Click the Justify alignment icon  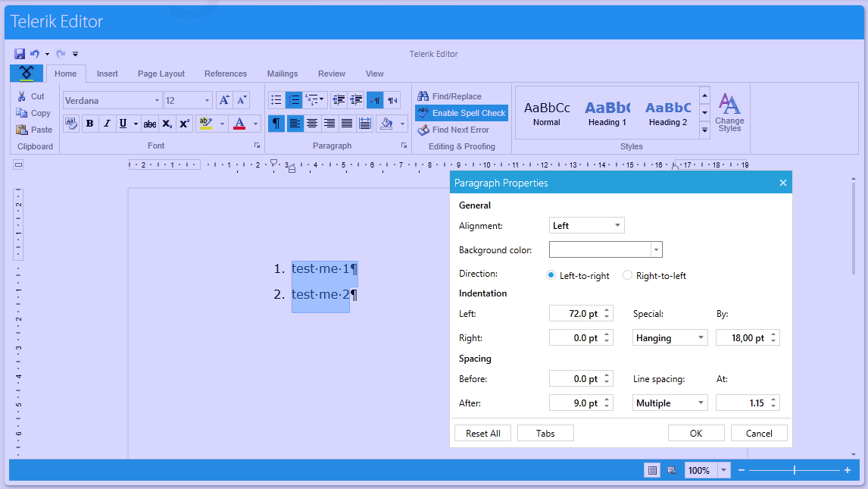[x=347, y=124]
